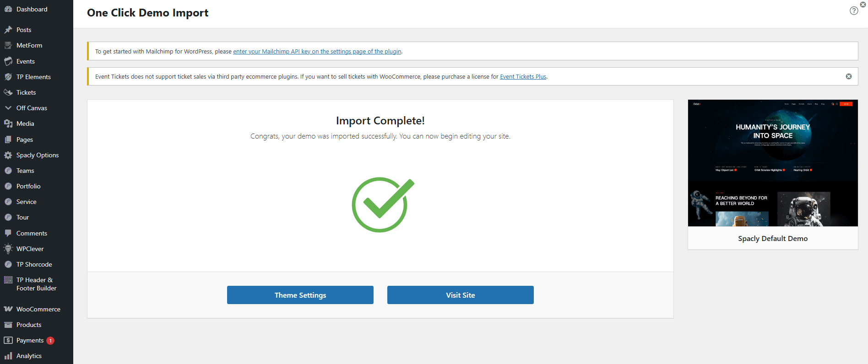Click the Comments bubble icon
Screen dimensions: 868x364
click(8, 233)
